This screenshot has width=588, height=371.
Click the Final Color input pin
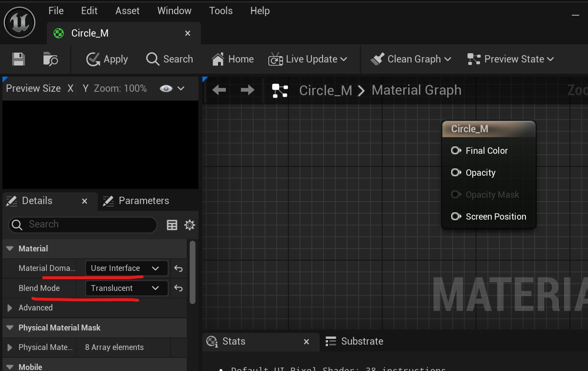point(456,150)
